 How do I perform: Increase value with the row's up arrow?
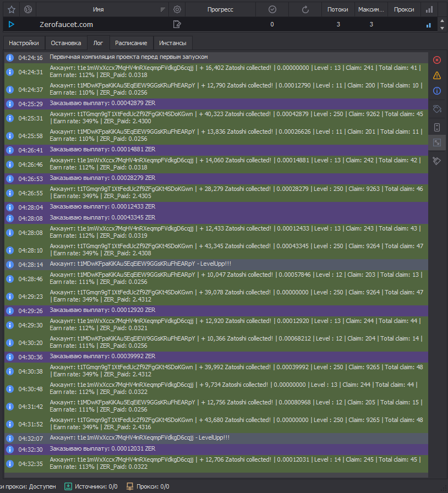click(441, 21)
